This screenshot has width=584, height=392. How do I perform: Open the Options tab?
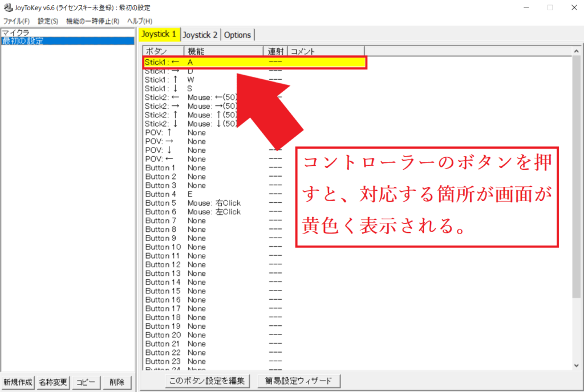pyautogui.click(x=238, y=35)
